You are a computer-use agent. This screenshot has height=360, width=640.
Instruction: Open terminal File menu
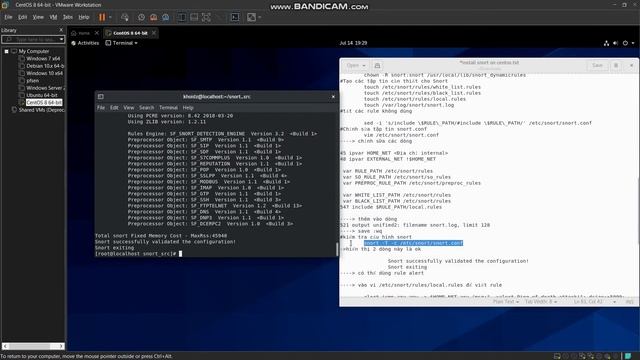click(x=101, y=108)
